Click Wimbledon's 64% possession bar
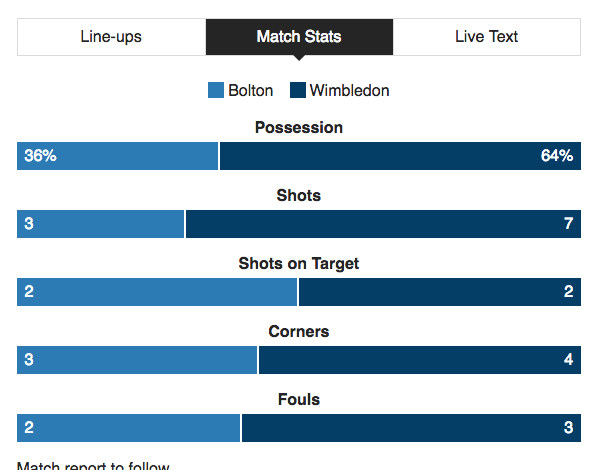This screenshot has height=470, width=616. point(400,156)
